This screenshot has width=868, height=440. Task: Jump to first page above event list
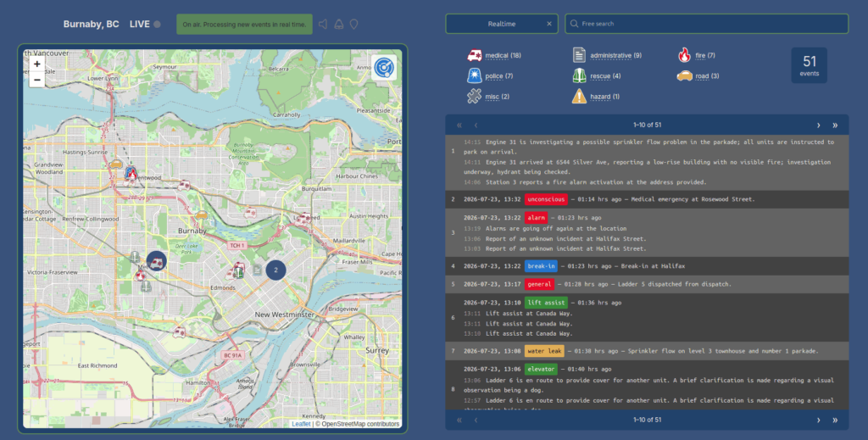pyautogui.click(x=459, y=125)
